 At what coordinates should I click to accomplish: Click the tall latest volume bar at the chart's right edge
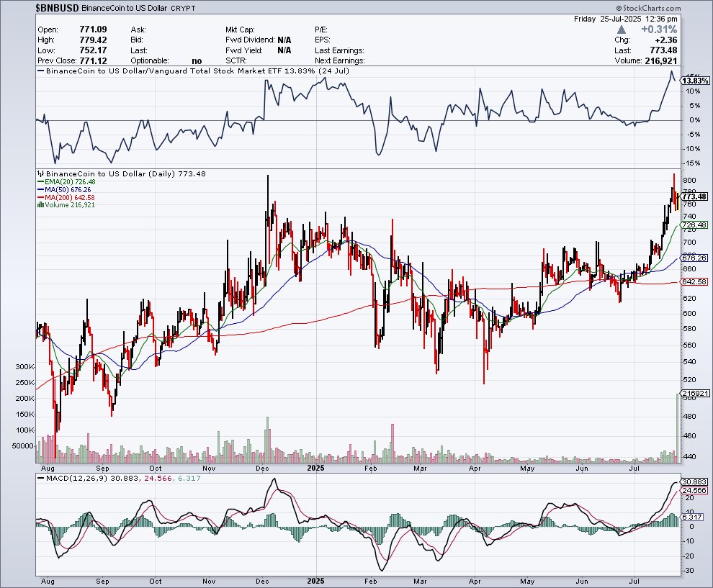[x=678, y=428]
